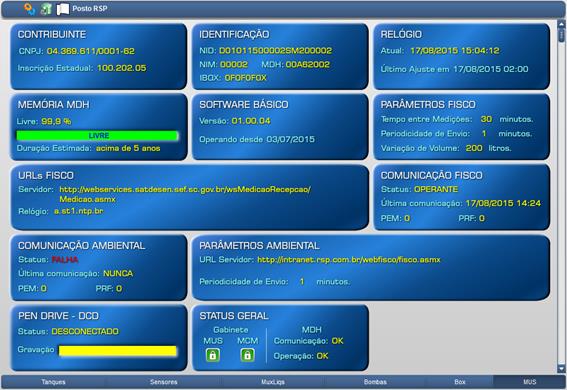
Task: Click the green LIVRE memory bar
Action: pyautogui.click(x=97, y=136)
